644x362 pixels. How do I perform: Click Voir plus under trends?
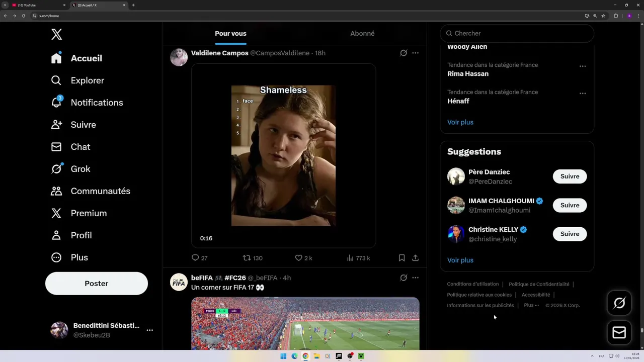click(460, 122)
